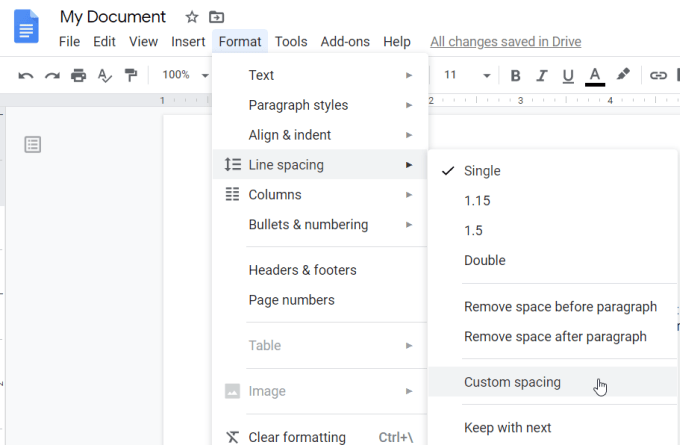
Task: Click the print icon
Action: point(78,75)
